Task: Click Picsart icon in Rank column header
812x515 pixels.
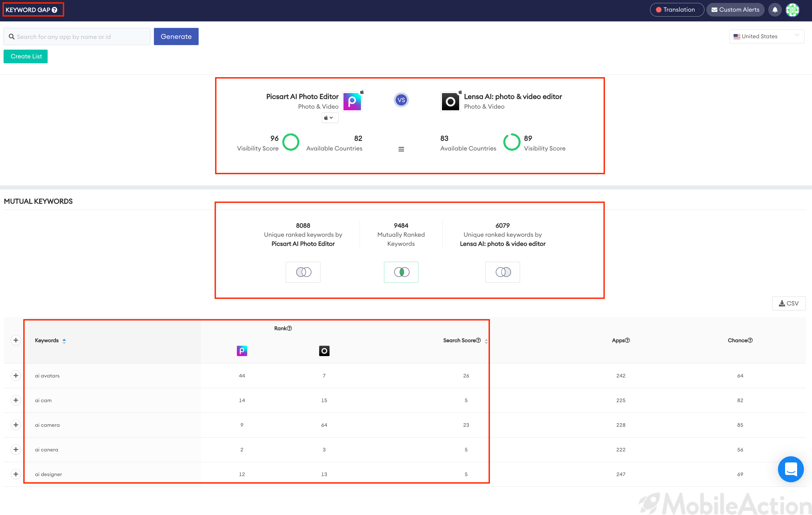Action: tap(242, 351)
